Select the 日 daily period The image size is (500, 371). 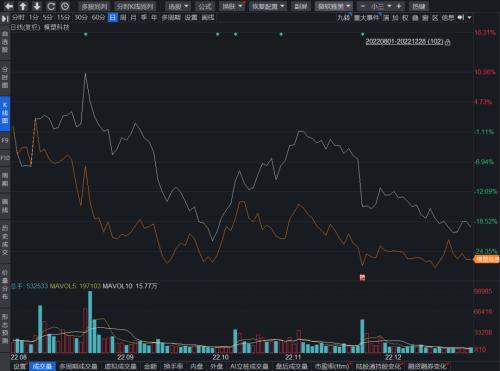coord(113,17)
